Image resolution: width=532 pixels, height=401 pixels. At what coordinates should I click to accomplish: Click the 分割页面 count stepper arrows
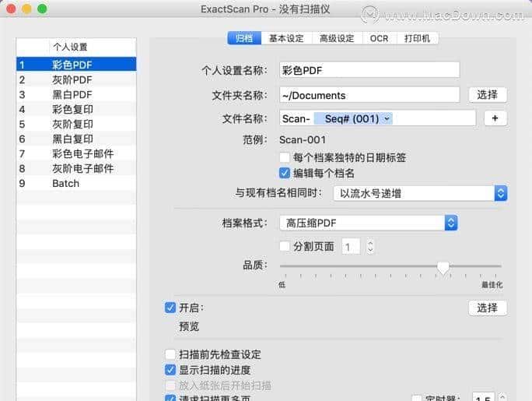click(x=370, y=247)
